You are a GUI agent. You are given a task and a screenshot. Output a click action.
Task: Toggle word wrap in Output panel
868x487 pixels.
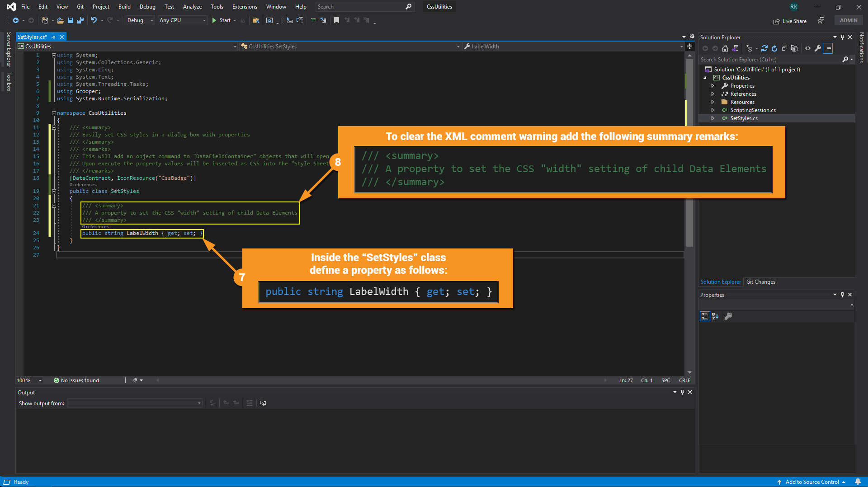(263, 403)
